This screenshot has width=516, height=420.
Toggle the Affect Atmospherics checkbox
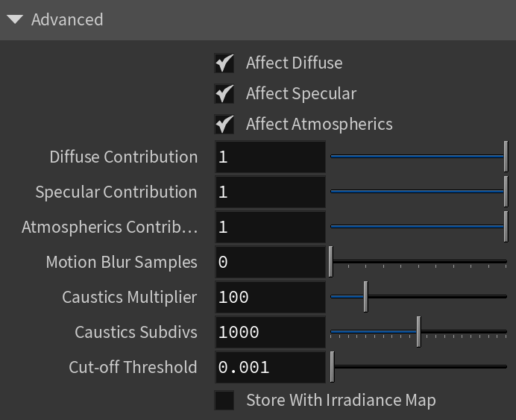(x=224, y=125)
